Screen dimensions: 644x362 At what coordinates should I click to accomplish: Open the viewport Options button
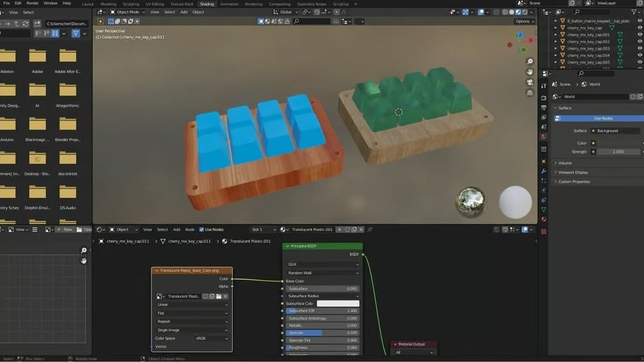click(x=524, y=21)
